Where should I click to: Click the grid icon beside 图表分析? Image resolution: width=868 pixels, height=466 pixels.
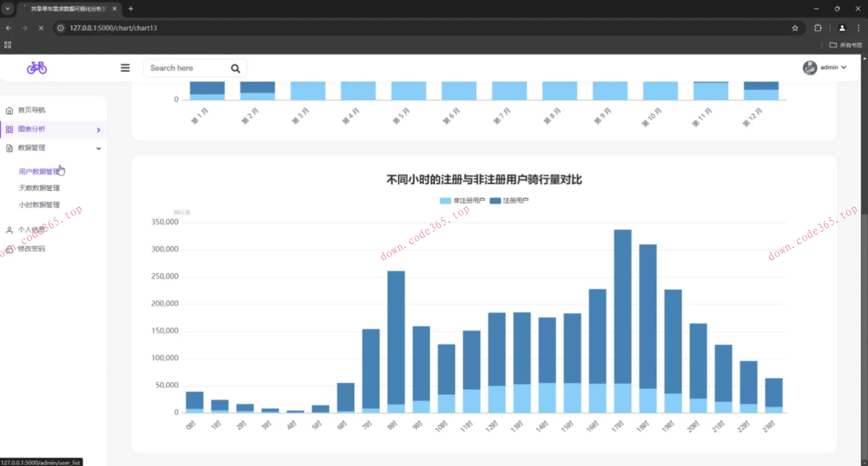(x=10, y=129)
